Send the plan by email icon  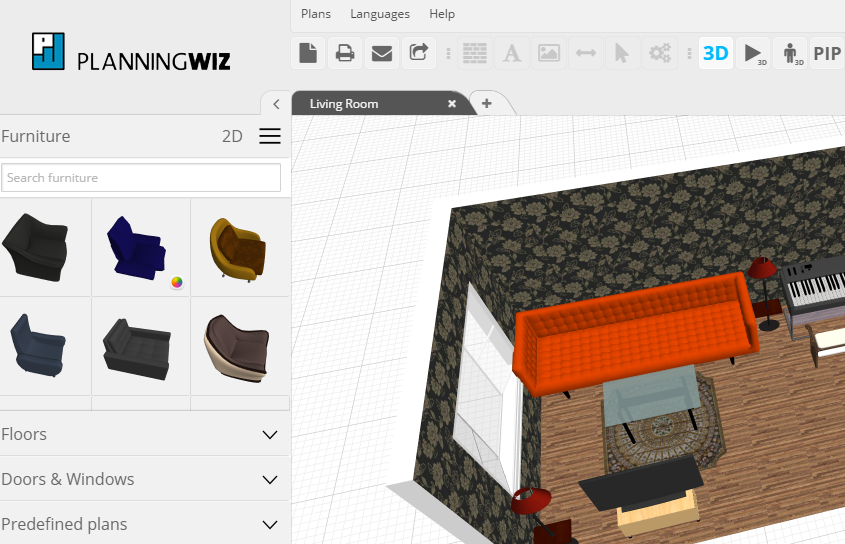click(382, 53)
